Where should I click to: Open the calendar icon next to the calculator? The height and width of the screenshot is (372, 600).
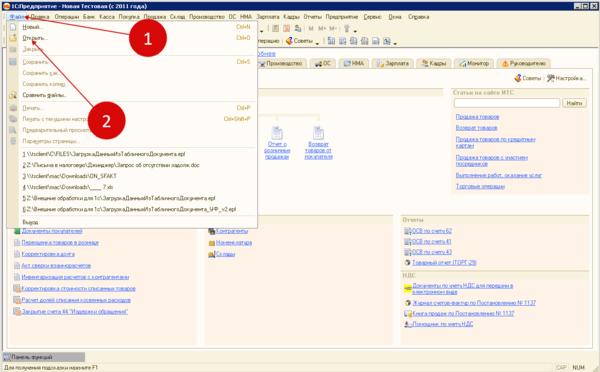coord(286,28)
